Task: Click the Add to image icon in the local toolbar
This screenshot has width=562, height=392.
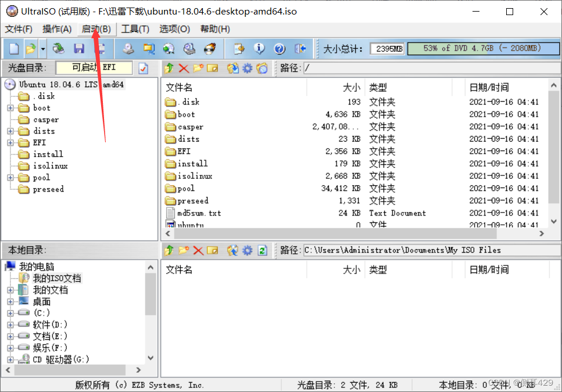Action: tap(233, 250)
